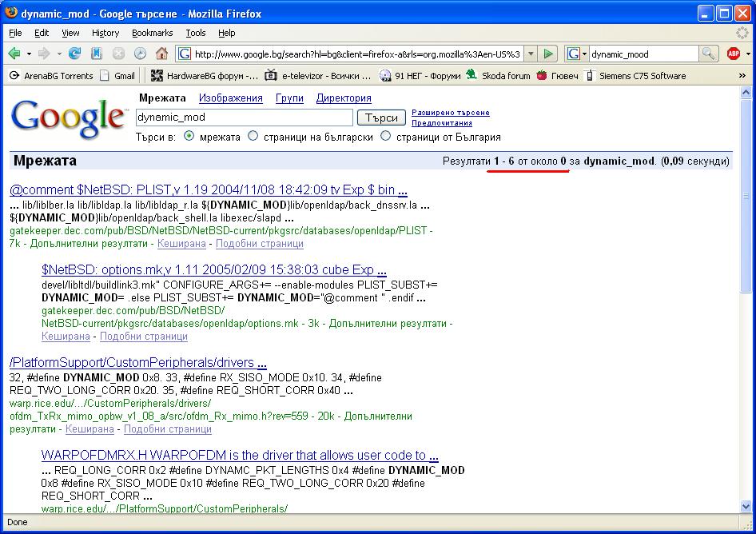Open the 'WARPOFDMRX.H WARPOFDM is the driver' result

click(x=240, y=455)
